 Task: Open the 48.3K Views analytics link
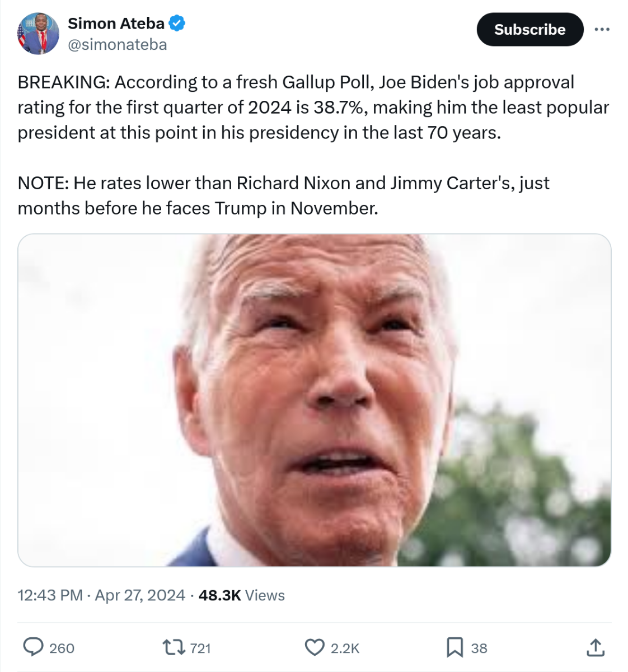(241, 595)
